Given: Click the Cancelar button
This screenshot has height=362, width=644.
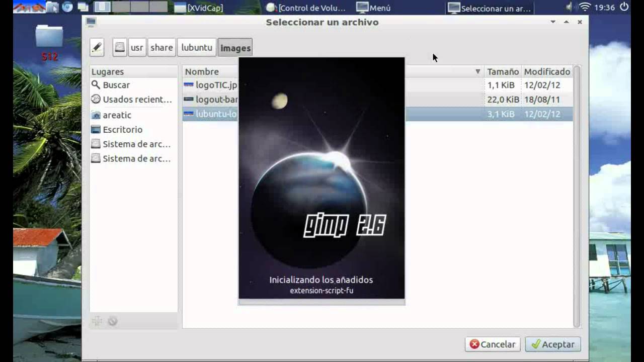Looking at the screenshot, I should (493, 344).
